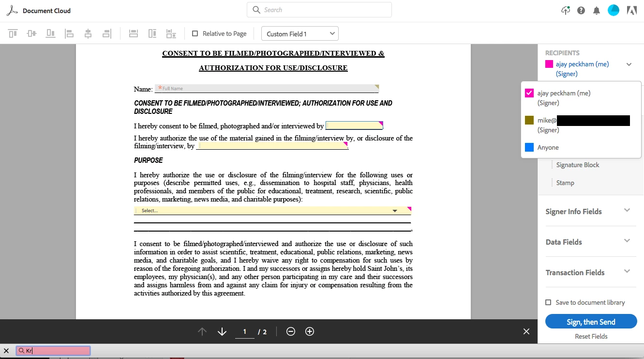Close the page navigation toolbar
The image size is (644, 359).
tap(526, 331)
